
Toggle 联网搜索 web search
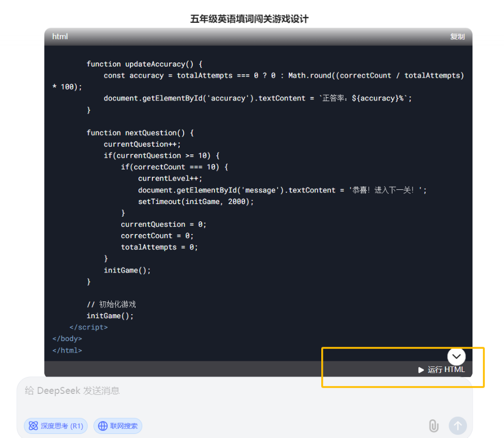coord(118,426)
